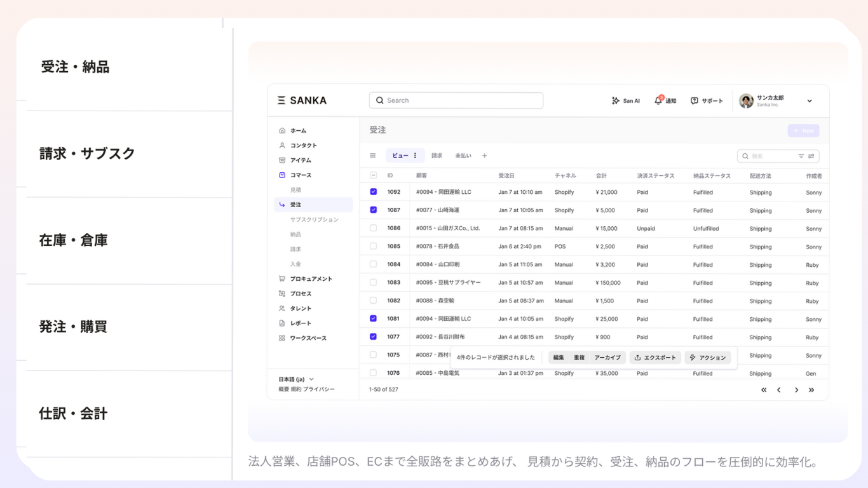Click the San AI sparkle icon

[x=615, y=100]
